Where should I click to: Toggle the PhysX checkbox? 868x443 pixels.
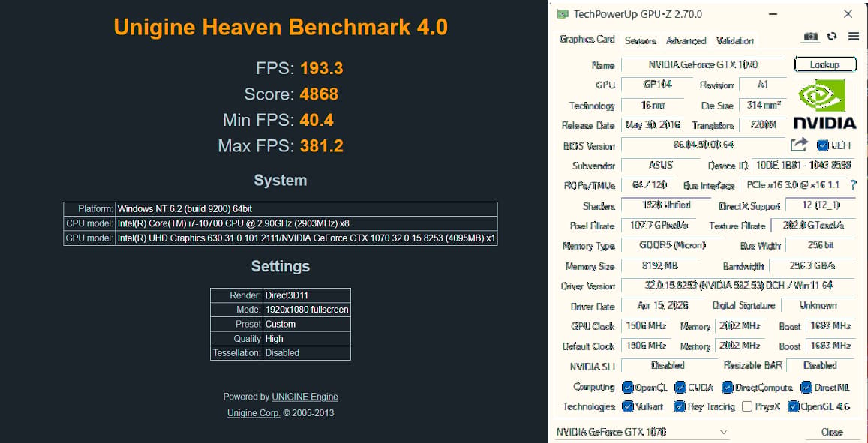tap(747, 406)
